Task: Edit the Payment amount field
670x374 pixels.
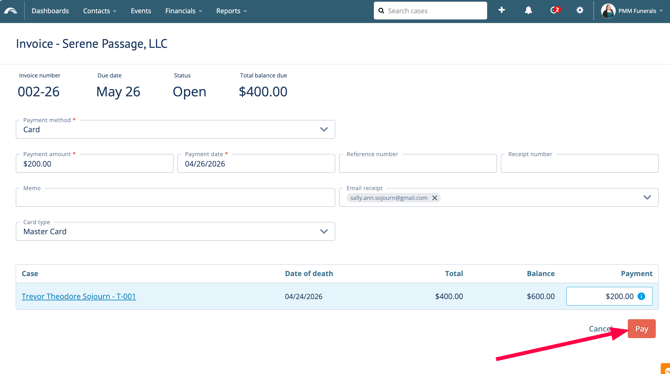Action: pyautogui.click(x=95, y=163)
